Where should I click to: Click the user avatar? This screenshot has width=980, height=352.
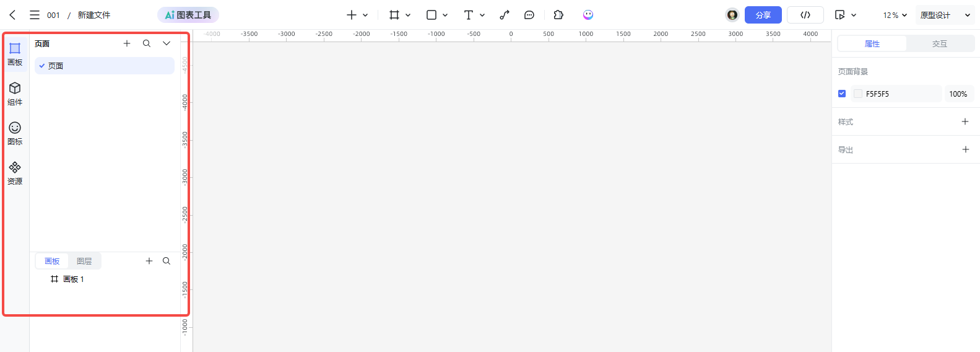(732, 15)
